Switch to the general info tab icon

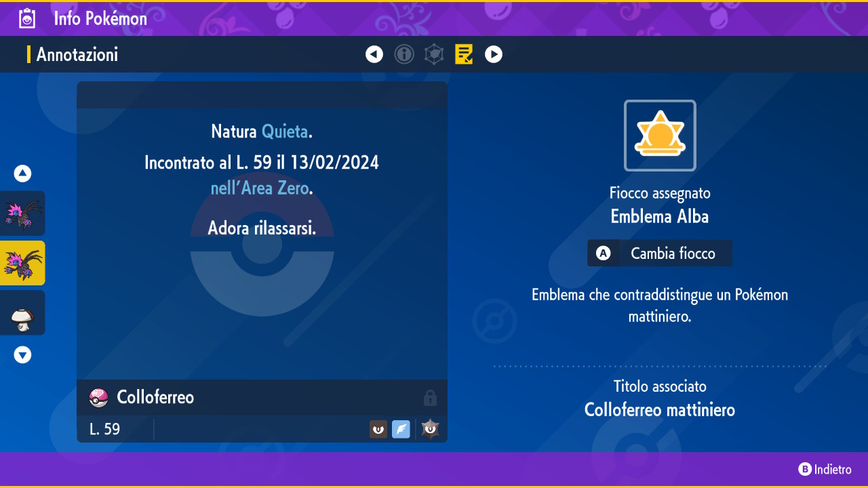[x=404, y=54]
